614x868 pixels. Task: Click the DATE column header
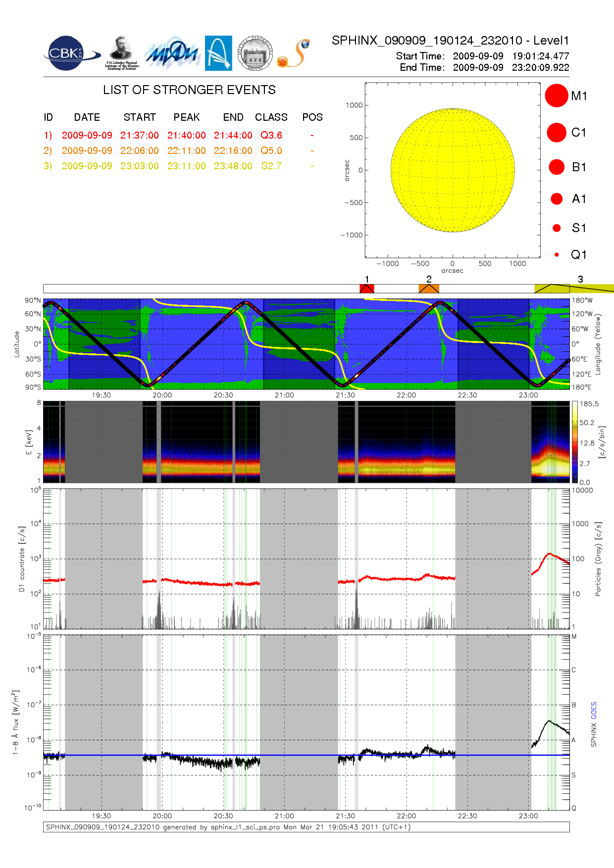87,117
